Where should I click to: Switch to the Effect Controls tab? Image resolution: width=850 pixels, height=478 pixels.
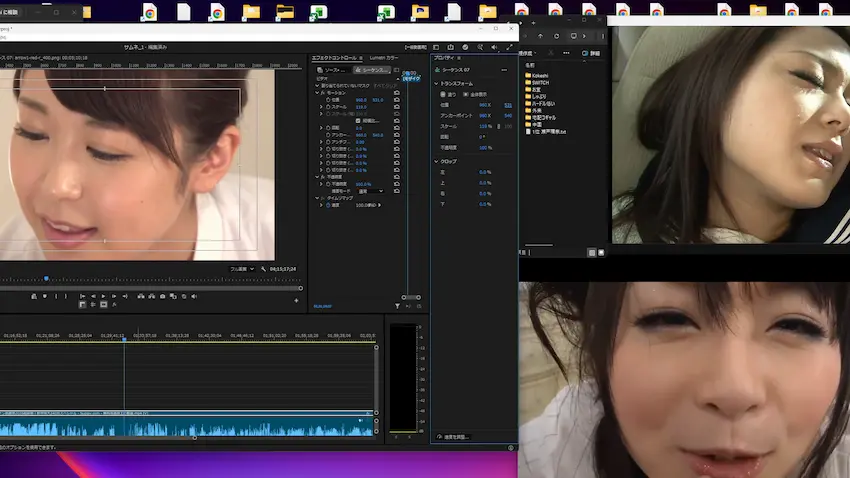pos(334,57)
